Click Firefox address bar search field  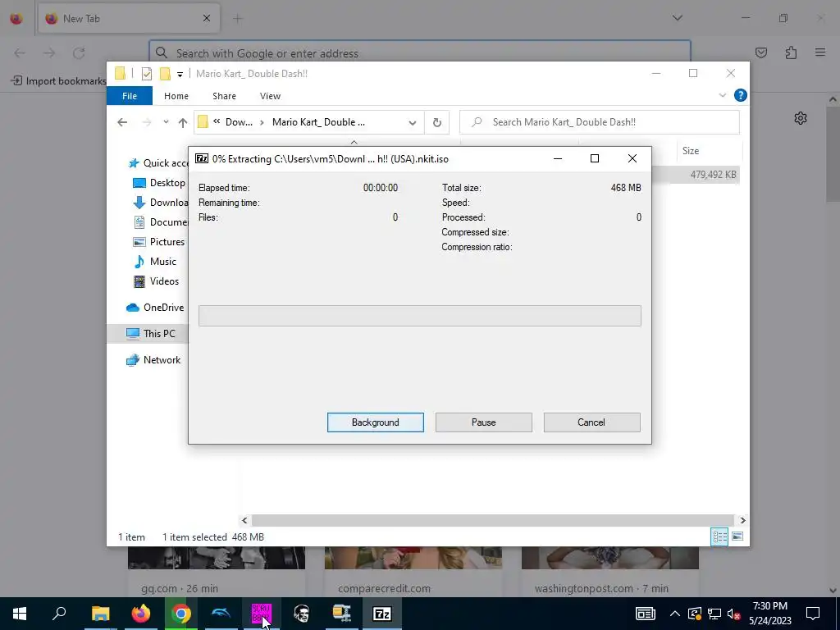pyautogui.click(x=419, y=53)
